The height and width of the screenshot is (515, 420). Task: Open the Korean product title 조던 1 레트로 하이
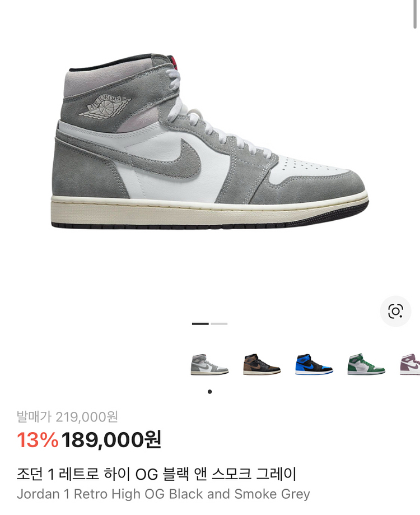156,474
